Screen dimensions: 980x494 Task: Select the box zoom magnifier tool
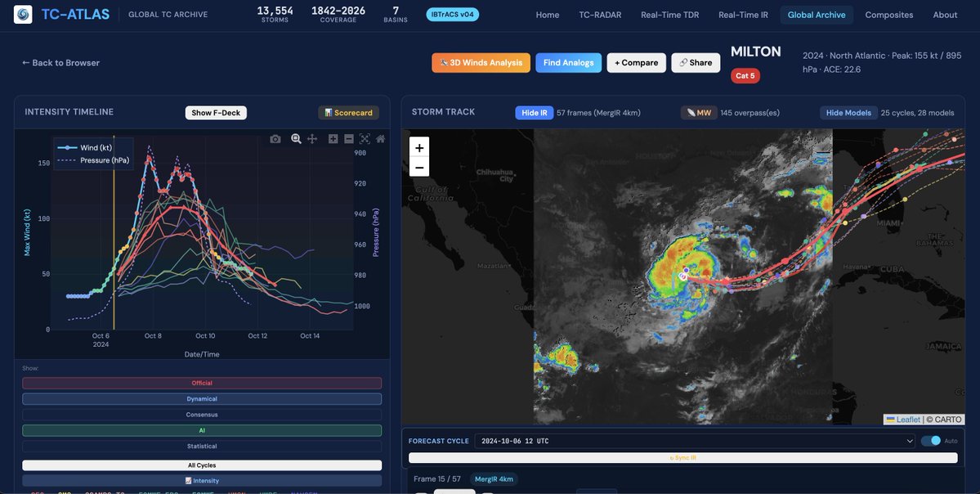click(296, 139)
